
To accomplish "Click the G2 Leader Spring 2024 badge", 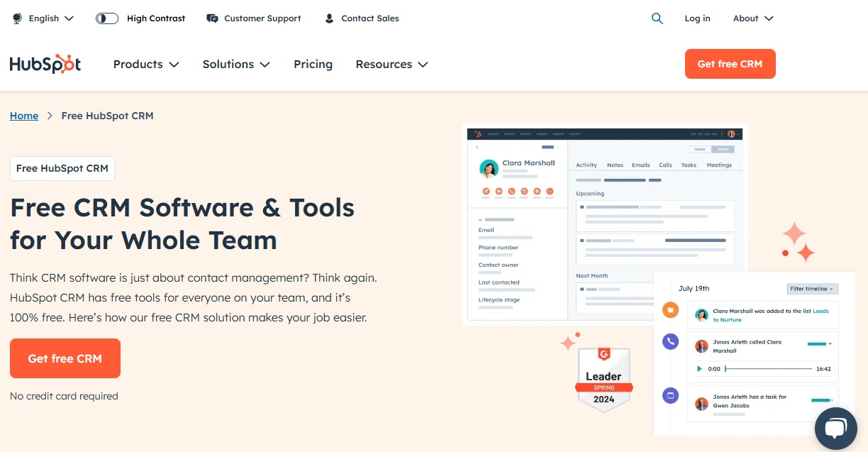I will tap(603, 379).
